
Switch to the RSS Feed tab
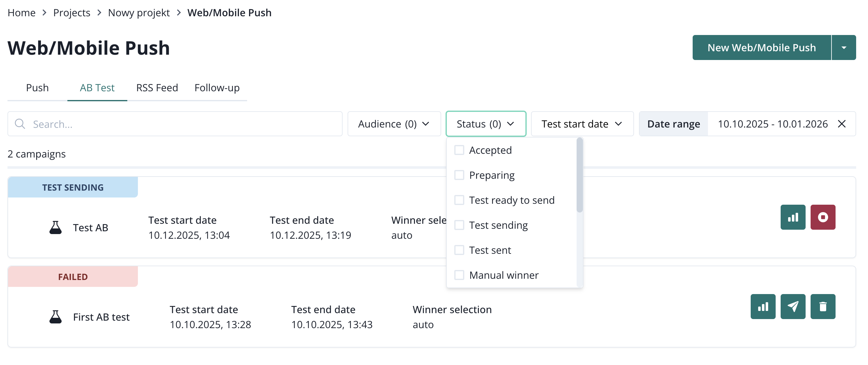coord(157,88)
